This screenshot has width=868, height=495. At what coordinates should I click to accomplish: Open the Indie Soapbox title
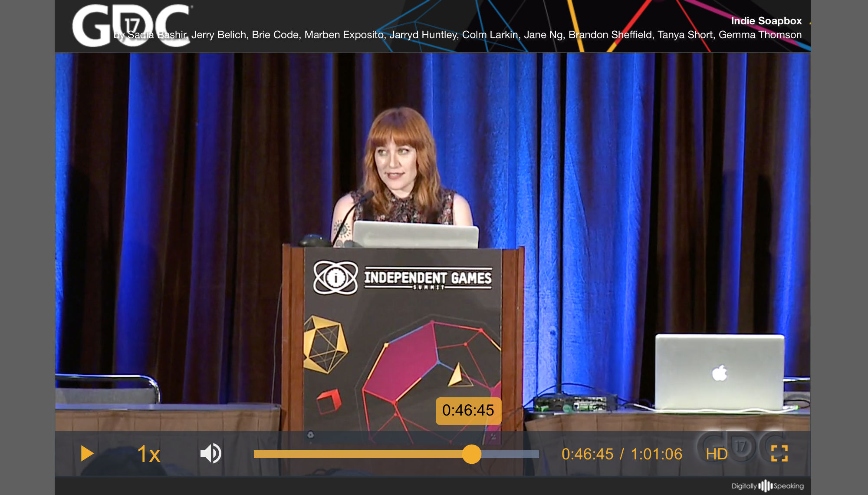(766, 20)
